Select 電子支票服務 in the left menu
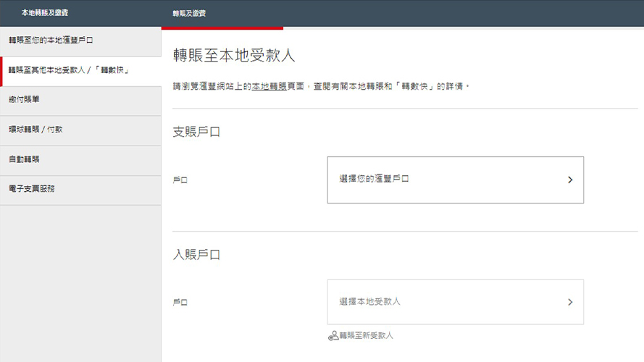Image resolution: width=644 pixels, height=362 pixels. (x=32, y=189)
